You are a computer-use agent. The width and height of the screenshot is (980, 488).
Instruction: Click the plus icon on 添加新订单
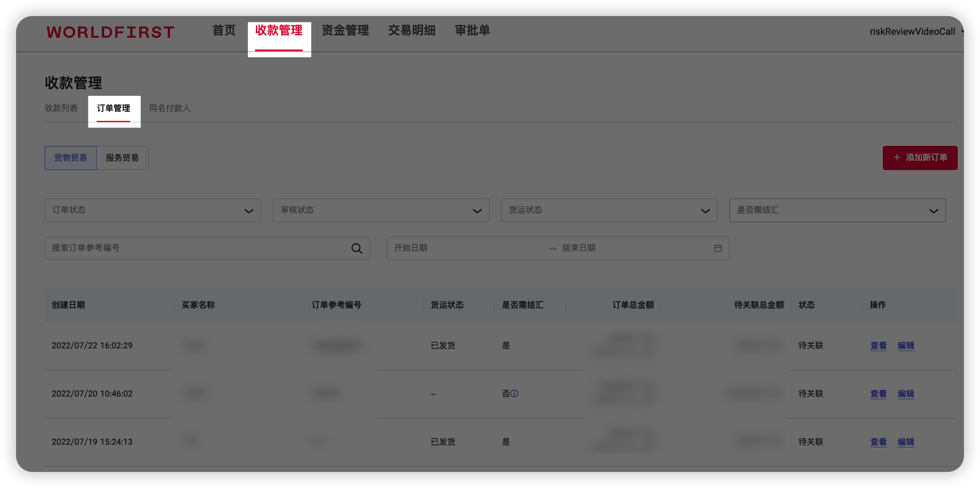click(x=897, y=157)
